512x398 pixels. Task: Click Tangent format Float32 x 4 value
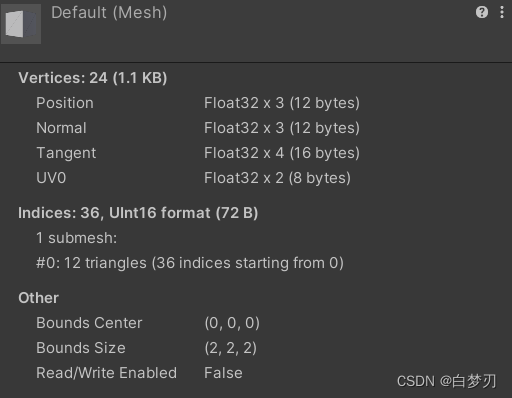(282, 153)
